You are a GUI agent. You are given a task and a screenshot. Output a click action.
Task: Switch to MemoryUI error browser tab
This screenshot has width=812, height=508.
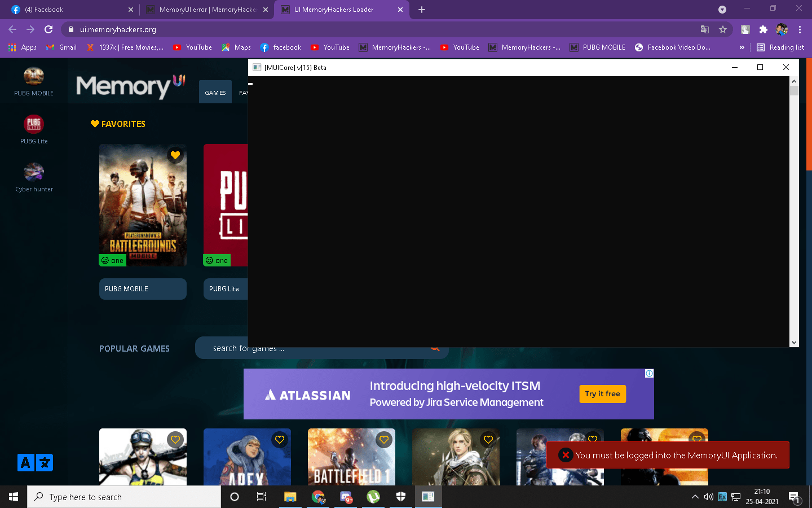coord(207,10)
